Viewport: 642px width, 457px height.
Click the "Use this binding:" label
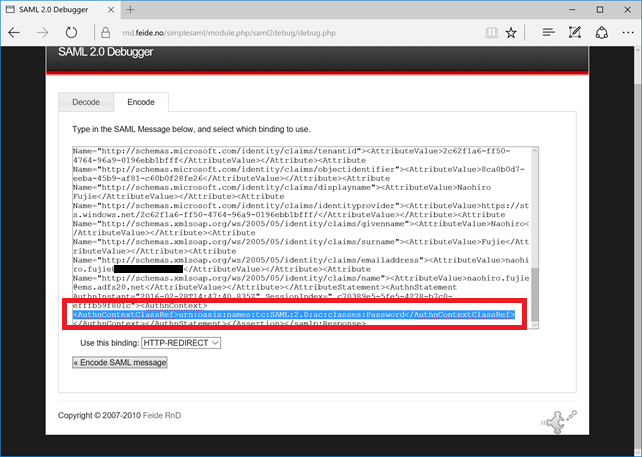click(x=110, y=343)
